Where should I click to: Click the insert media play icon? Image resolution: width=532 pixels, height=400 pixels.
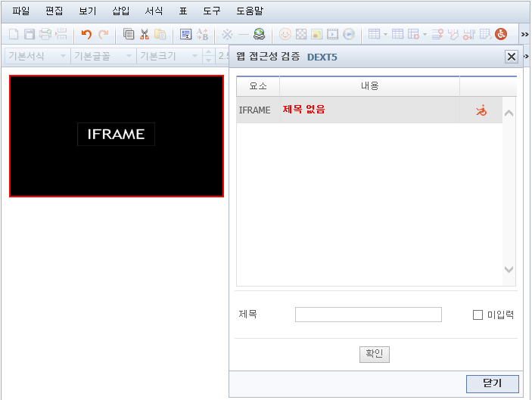[x=349, y=34]
